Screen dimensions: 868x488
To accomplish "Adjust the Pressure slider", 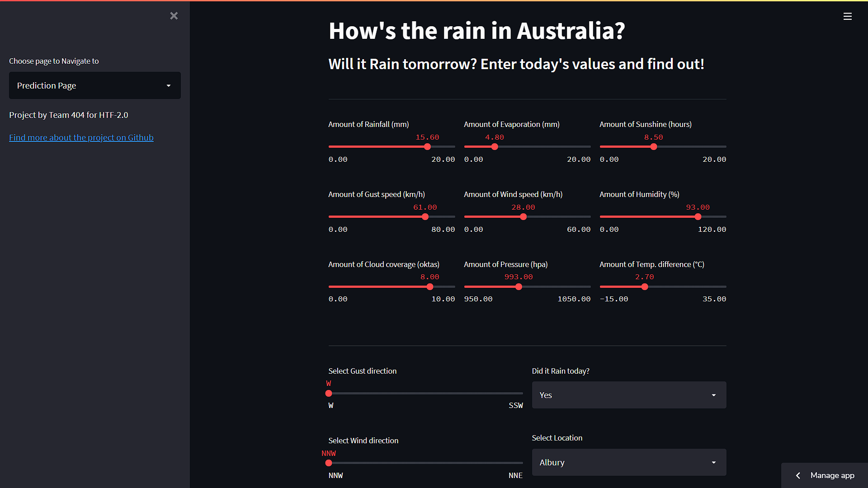I will 519,286.
